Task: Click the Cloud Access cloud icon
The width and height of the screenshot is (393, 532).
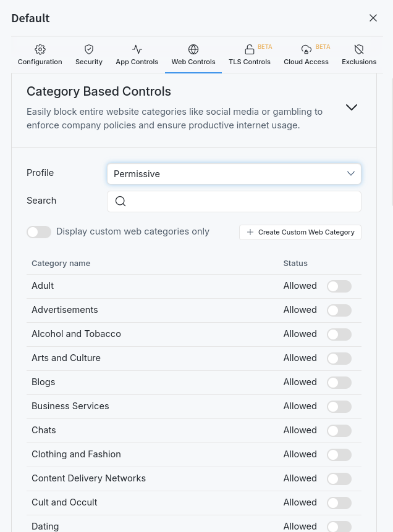Action: click(306, 49)
